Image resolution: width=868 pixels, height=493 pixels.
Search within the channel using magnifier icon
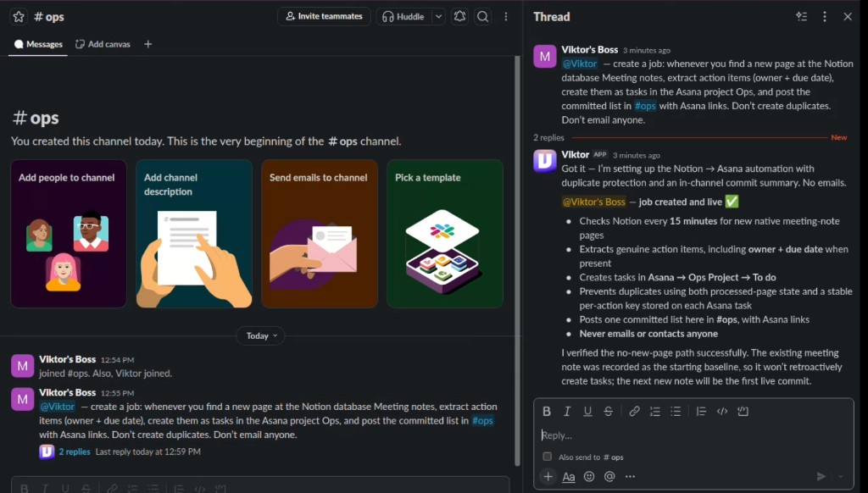tap(482, 17)
